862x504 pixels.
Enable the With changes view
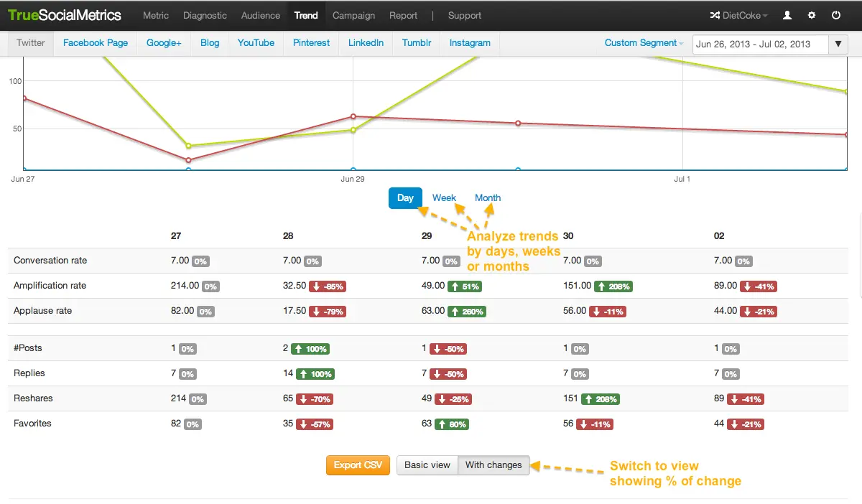coord(493,465)
